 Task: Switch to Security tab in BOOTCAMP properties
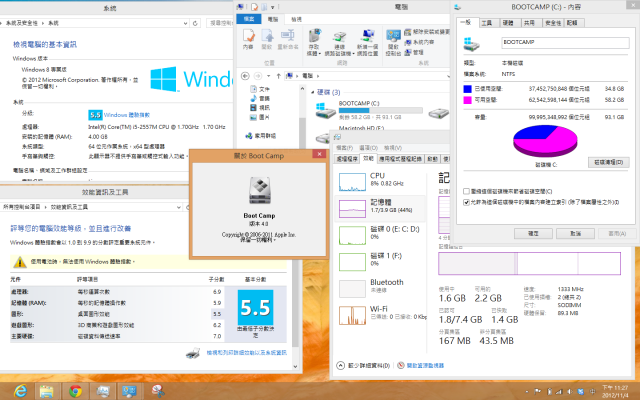pos(553,23)
